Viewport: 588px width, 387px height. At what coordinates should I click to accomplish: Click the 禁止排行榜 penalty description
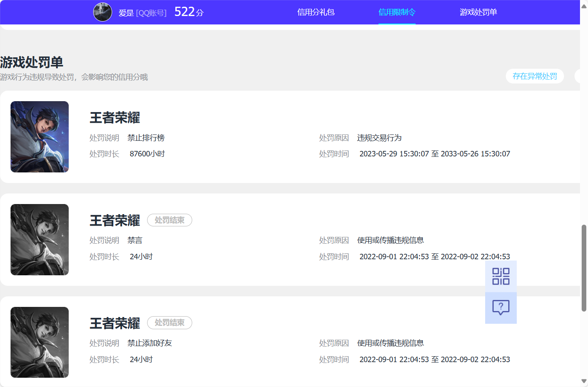(146, 138)
